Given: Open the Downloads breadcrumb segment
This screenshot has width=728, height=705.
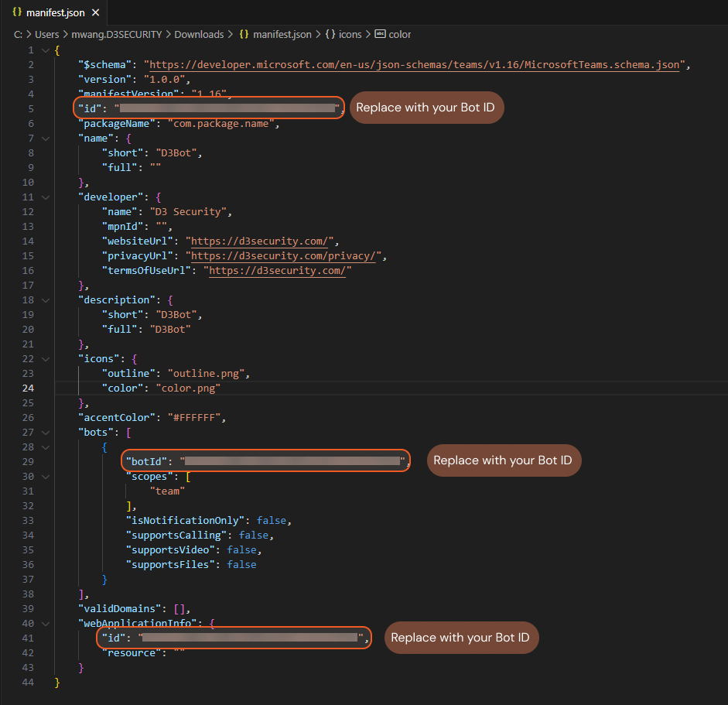Looking at the screenshot, I should pyautogui.click(x=199, y=34).
